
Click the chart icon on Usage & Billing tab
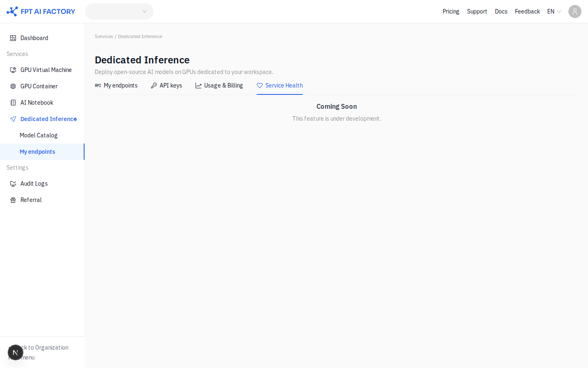click(x=198, y=85)
